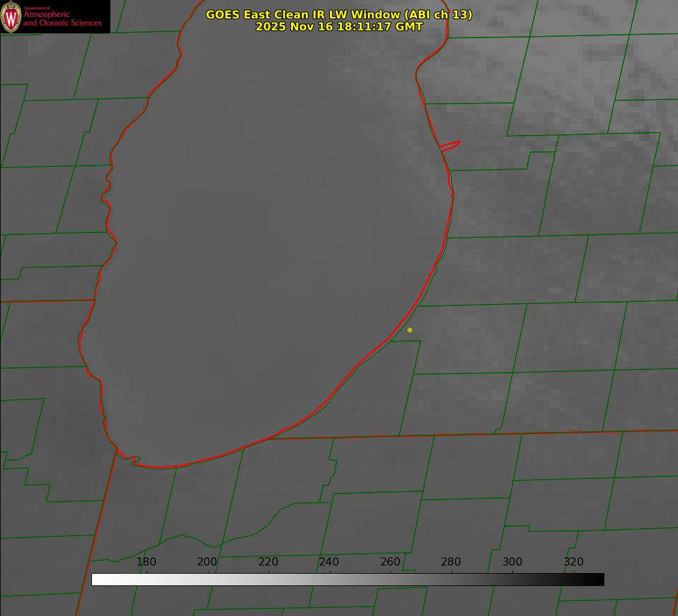Click the 200 label on the colorbar

[207, 562]
